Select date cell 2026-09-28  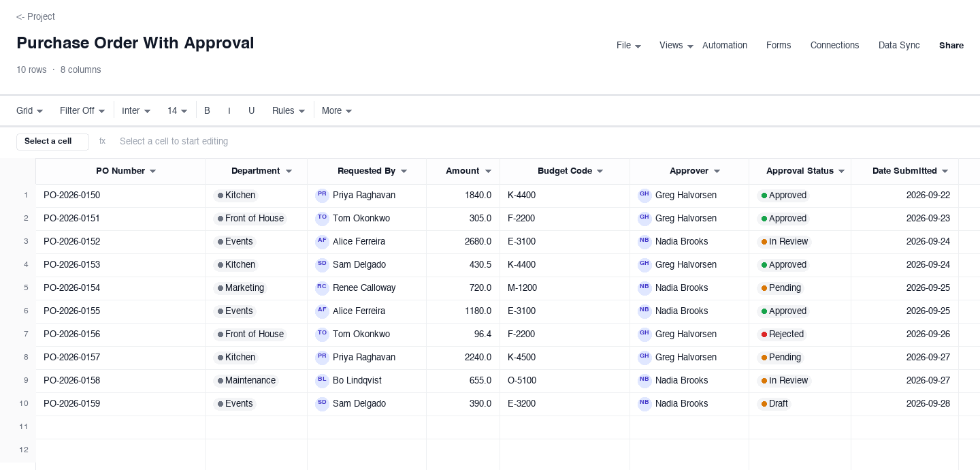click(x=904, y=403)
